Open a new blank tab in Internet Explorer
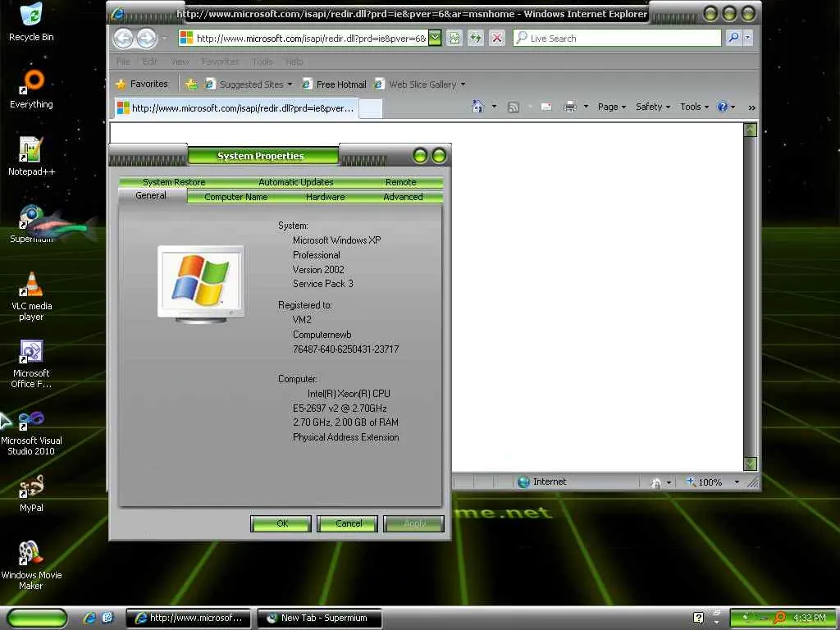 370,107
